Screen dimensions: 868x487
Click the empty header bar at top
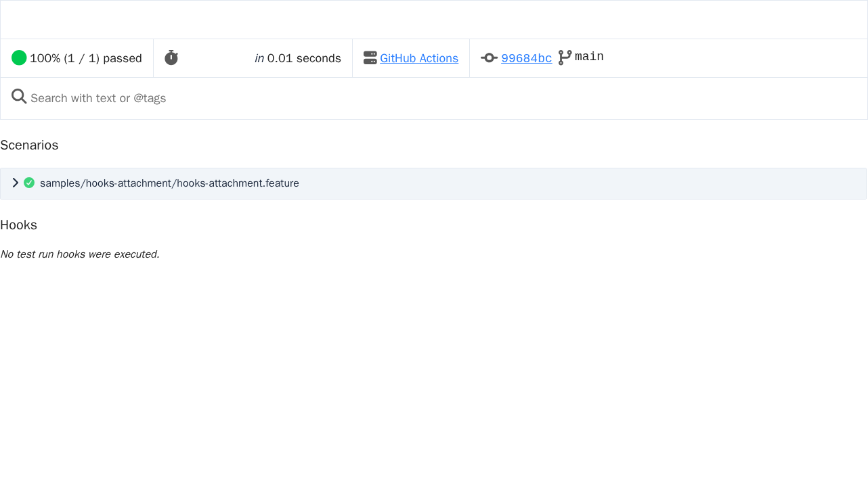[x=434, y=20]
